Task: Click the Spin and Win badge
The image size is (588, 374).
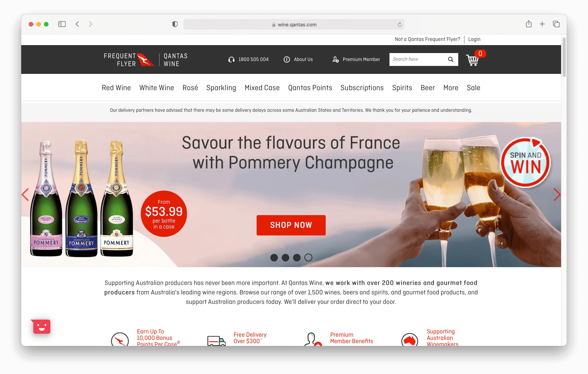Action: tap(525, 162)
